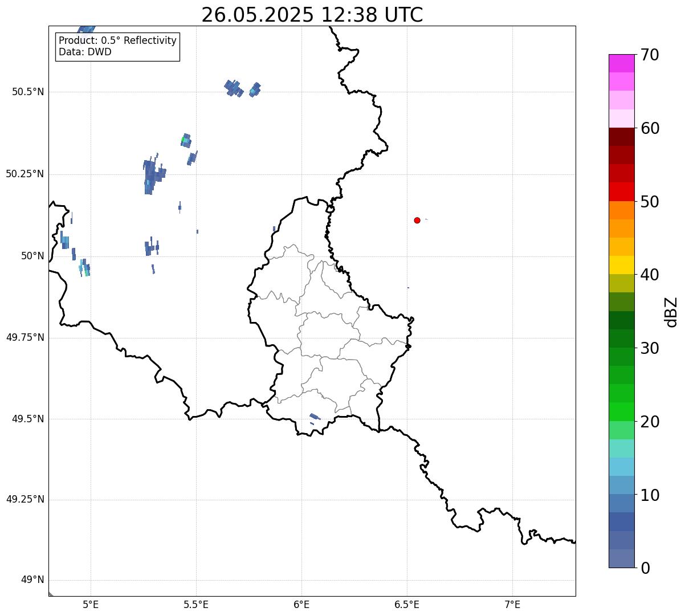The image size is (685, 616).
Task: Click the longitude label "6.5°E"
Action: pyautogui.click(x=407, y=604)
